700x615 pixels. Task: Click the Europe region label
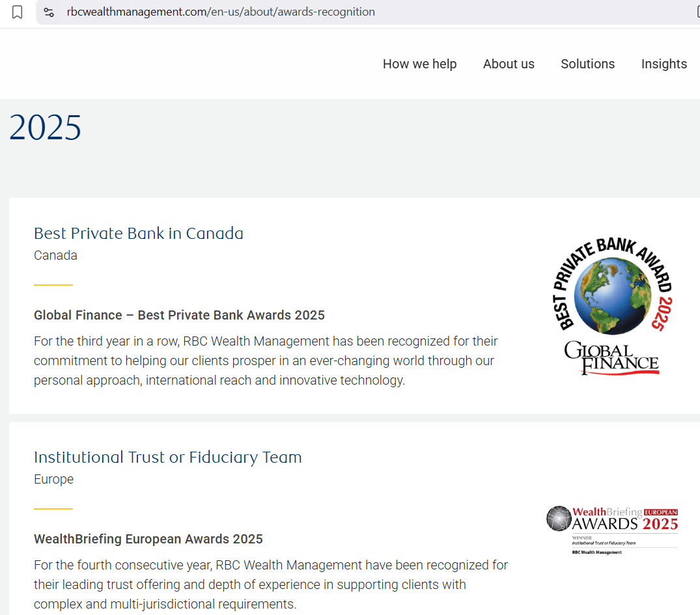(53, 480)
